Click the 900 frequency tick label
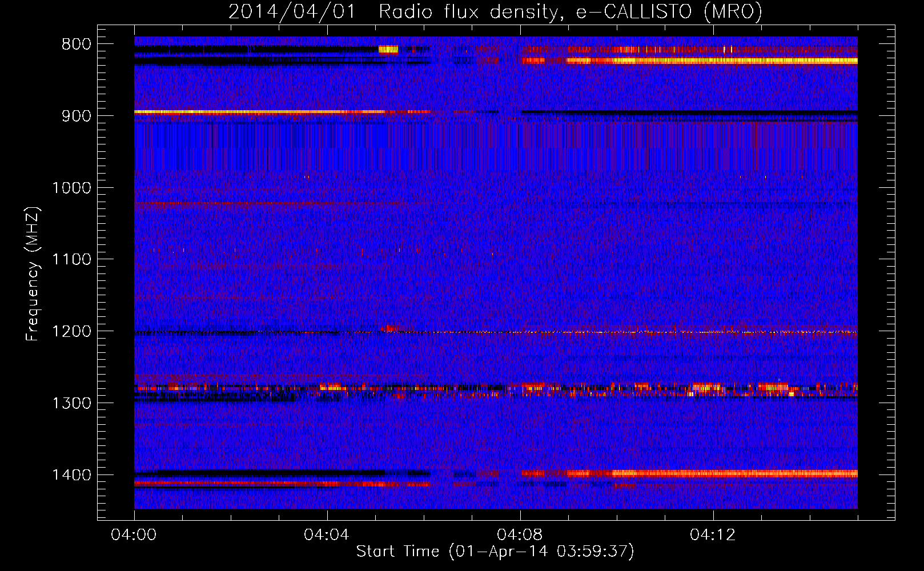This screenshot has width=924, height=571. 76,116
